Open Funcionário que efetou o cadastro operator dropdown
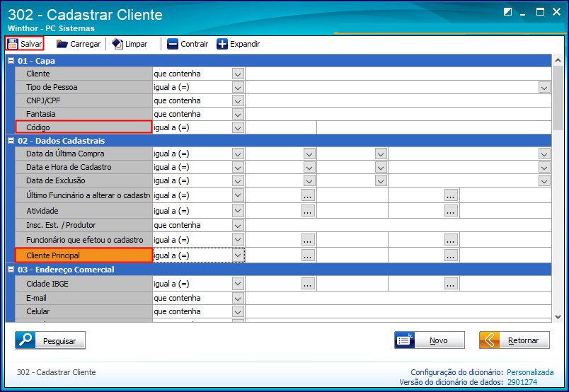The height and width of the screenshot is (392, 569). pyautogui.click(x=238, y=240)
